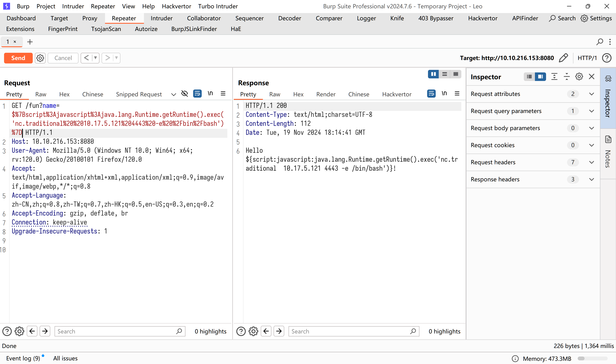Go back in request history
The width and height of the screenshot is (616, 364).
[86, 58]
